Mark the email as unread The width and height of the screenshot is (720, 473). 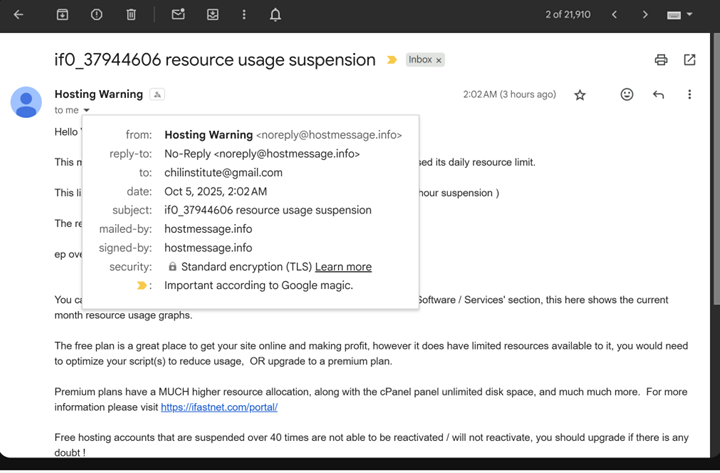point(178,15)
